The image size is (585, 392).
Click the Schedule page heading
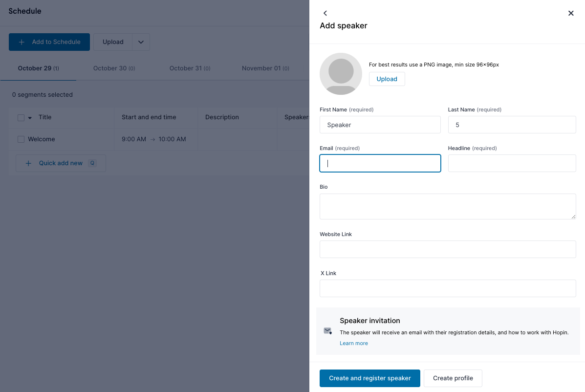(25, 11)
